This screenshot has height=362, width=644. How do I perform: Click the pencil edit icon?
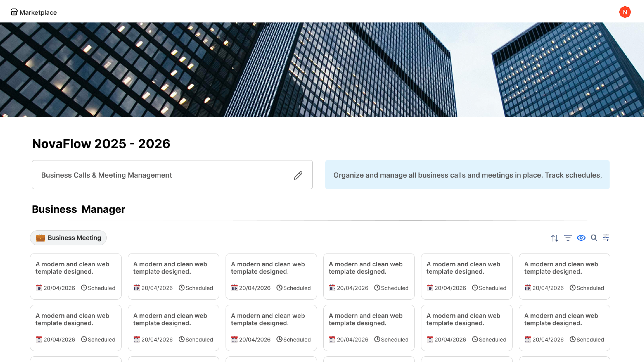298,175
